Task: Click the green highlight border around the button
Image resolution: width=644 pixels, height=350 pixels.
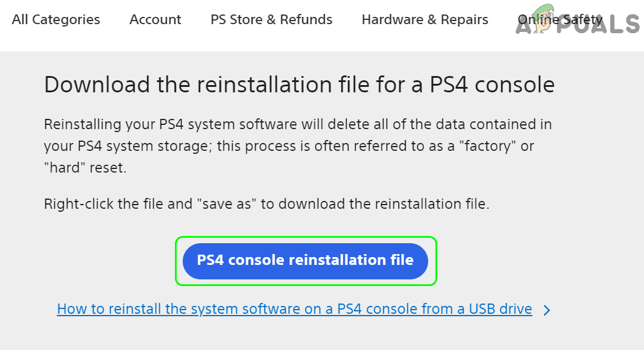Action: click(x=306, y=238)
